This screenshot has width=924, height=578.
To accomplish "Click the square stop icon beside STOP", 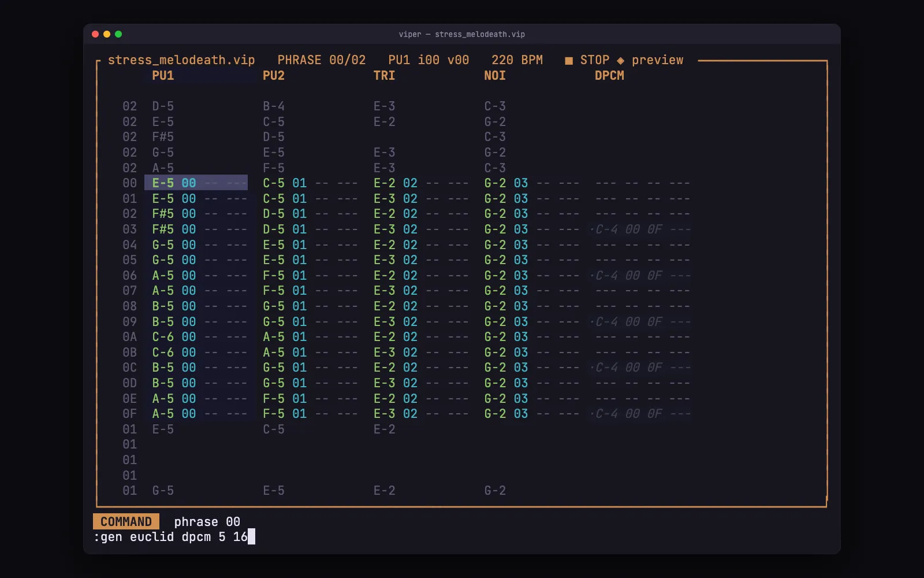I will pos(569,61).
